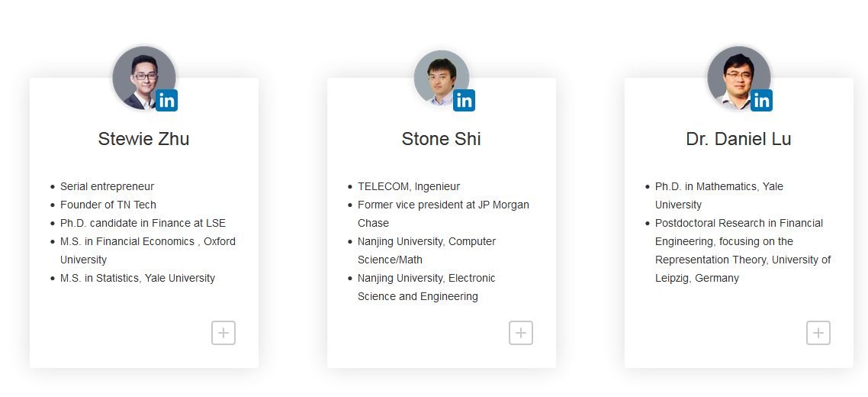Viewport: 868px width, 397px height.
Task: Select the Stone Shi name heading
Action: [441, 139]
